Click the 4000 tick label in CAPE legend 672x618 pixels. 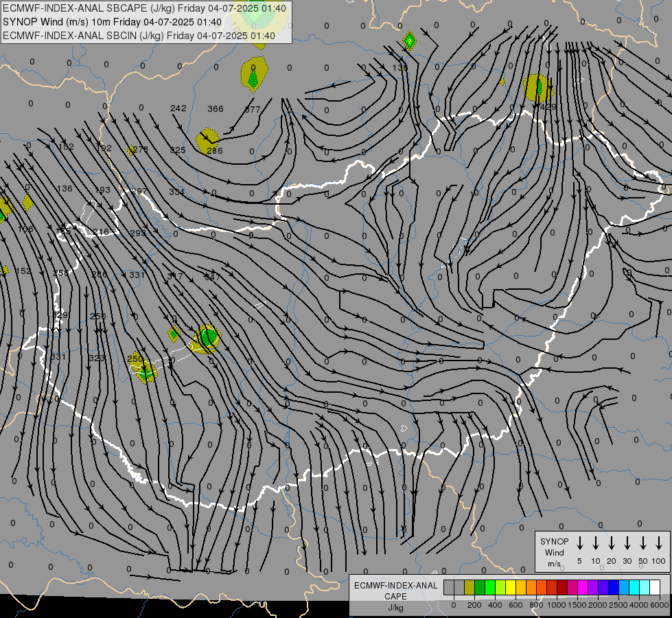click(x=639, y=605)
